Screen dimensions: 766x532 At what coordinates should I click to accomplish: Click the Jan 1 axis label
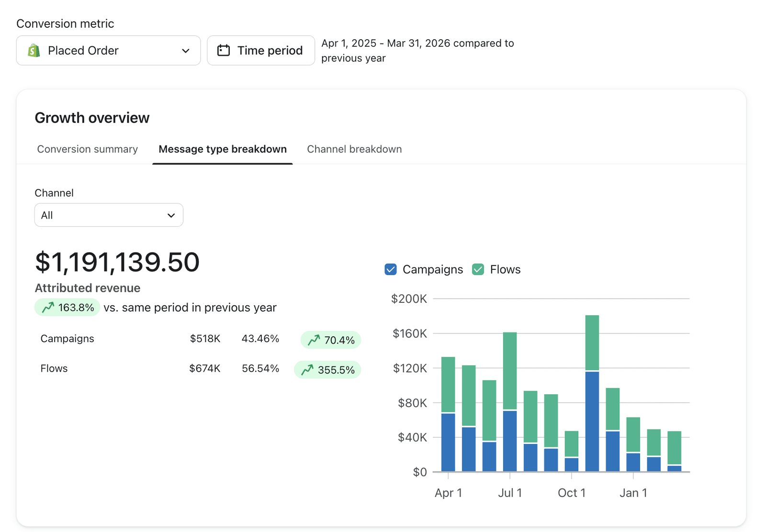pyautogui.click(x=633, y=493)
